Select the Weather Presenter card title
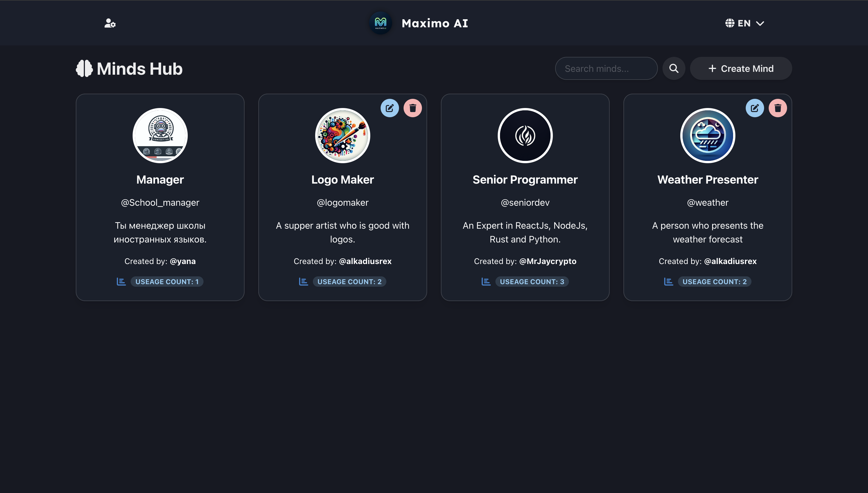Image resolution: width=868 pixels, height=493 pixels. click(x=707, y=180)
